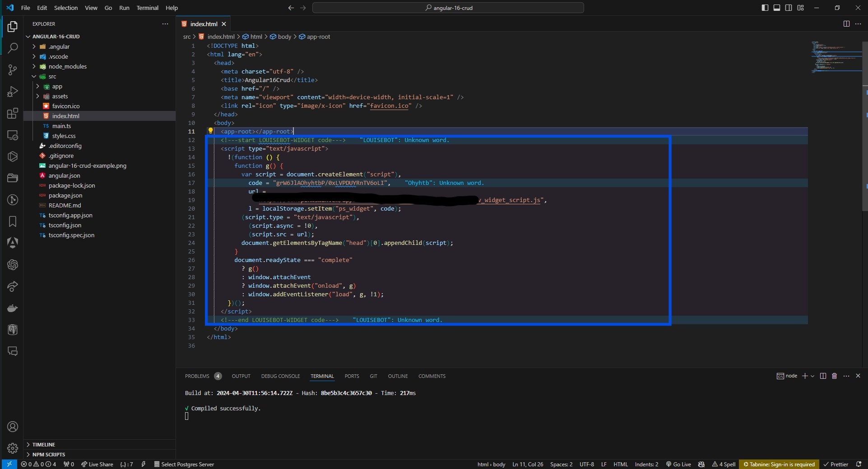Open ChatGPT extension view
The image size is (868, 469).
pyautogui.click(x=13, y=265)
